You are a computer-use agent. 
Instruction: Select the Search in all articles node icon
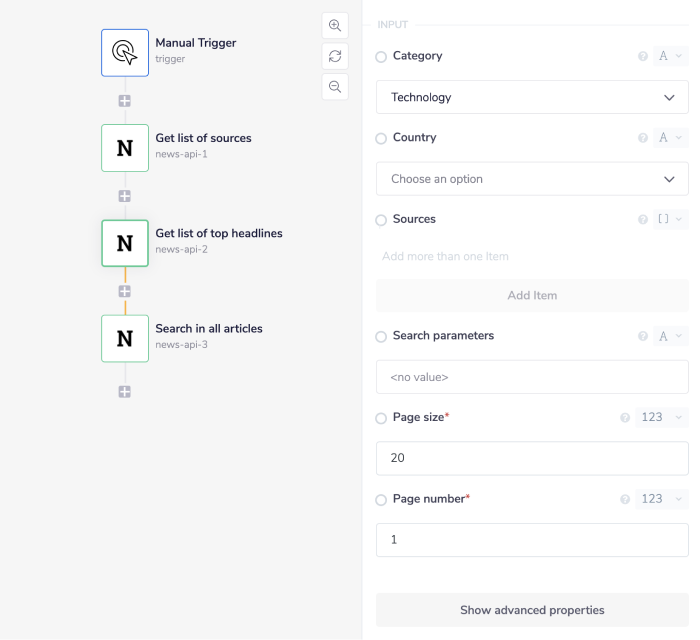[125, 338]
